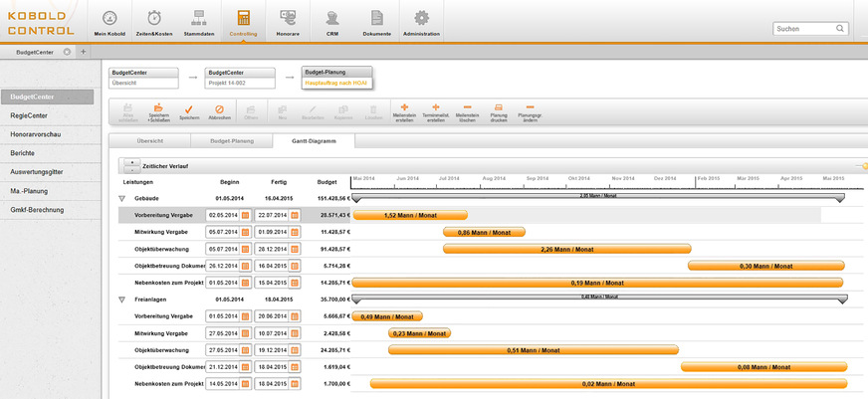Image resolution: width=868 pixels, height=399 pixels.
Task: Switch to the Budget-Planung tab
Action: 234,141
